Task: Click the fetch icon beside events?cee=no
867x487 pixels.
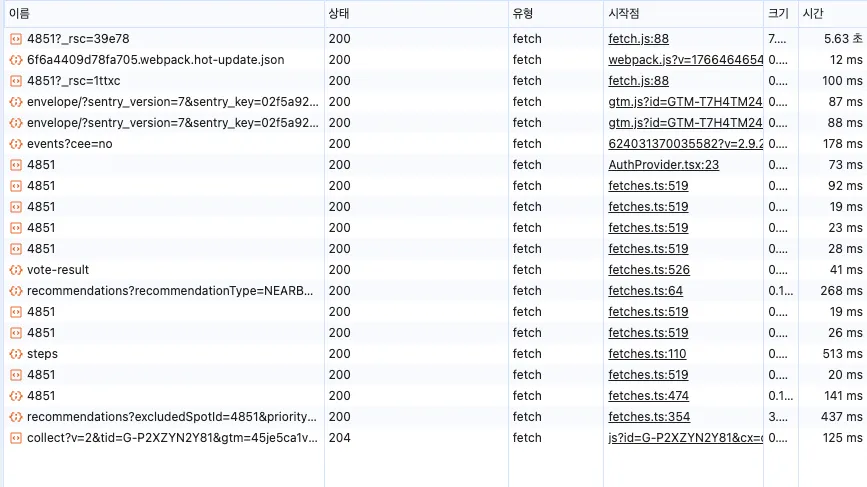Action: [x=15, y=144]
